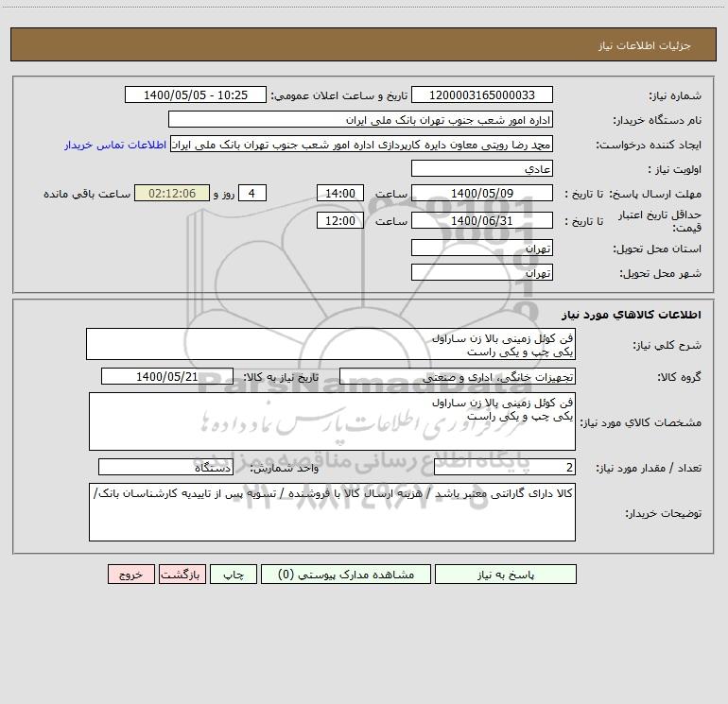Click the priority field showing عادي
The image size is (728, 704).
click(482, 168)
